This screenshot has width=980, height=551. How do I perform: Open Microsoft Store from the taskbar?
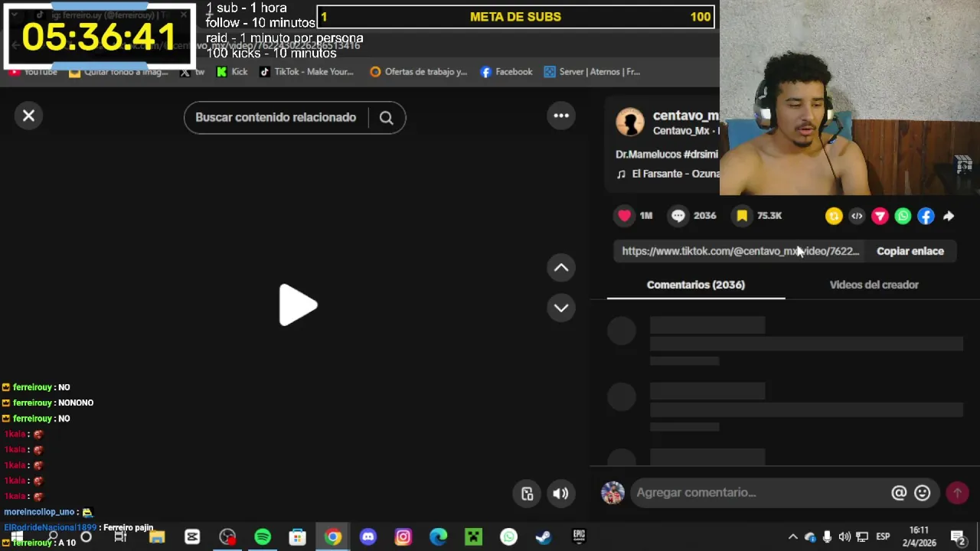point(298,536)
